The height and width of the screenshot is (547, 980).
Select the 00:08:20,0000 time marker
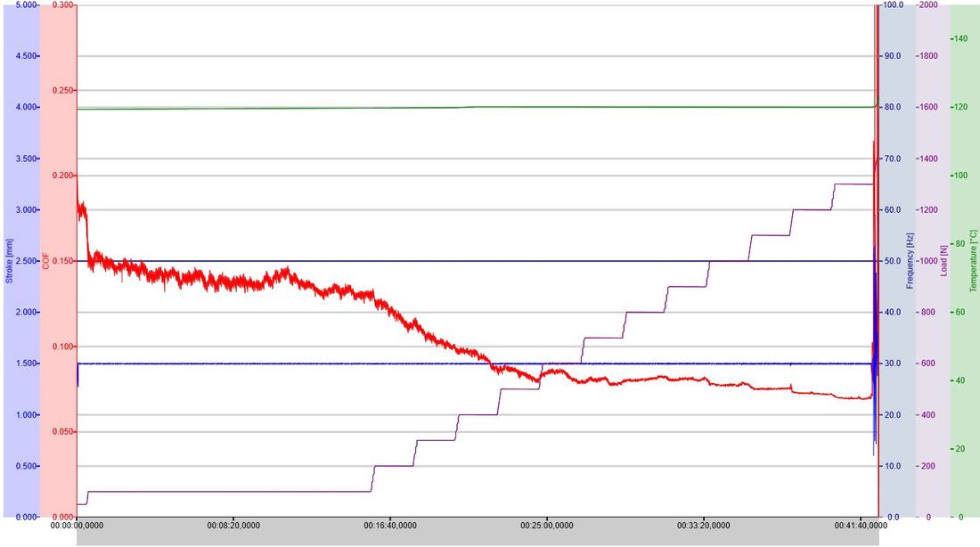click(x=233, y=526)
